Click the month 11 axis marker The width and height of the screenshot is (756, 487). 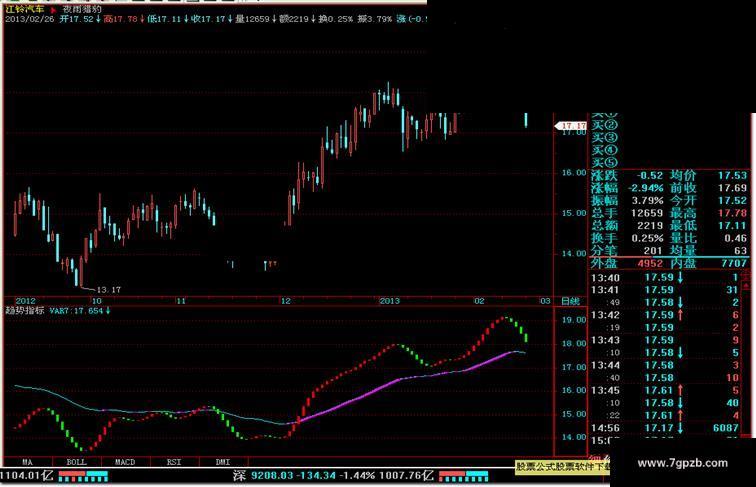[x=180, y=301]
